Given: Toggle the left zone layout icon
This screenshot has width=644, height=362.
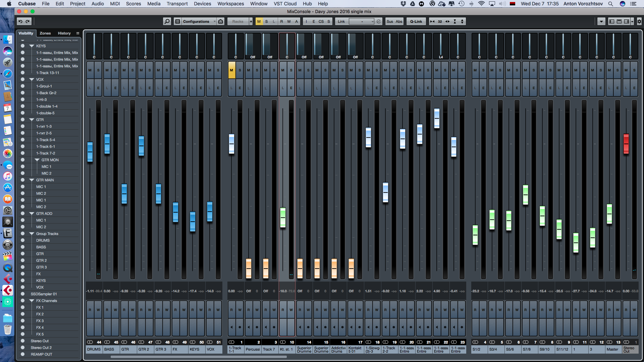Looking at the screenshot, I should pos(612,21).
